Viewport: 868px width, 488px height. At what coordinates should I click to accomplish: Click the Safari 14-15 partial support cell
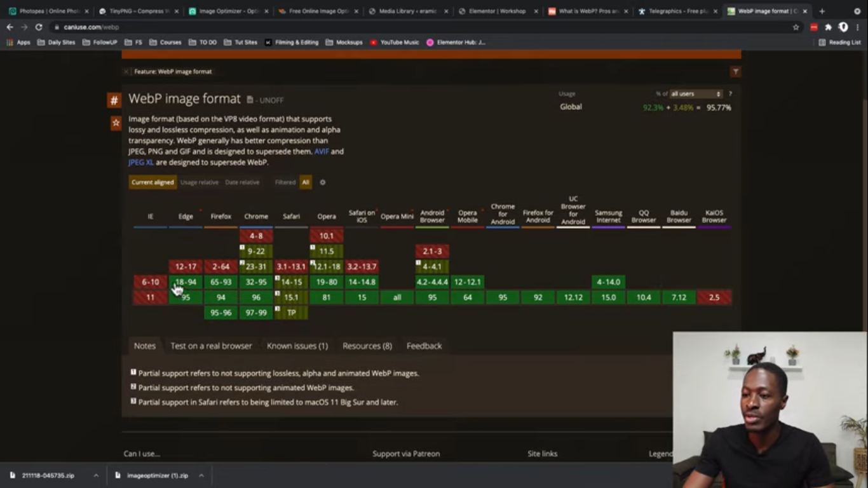[291, 282]
